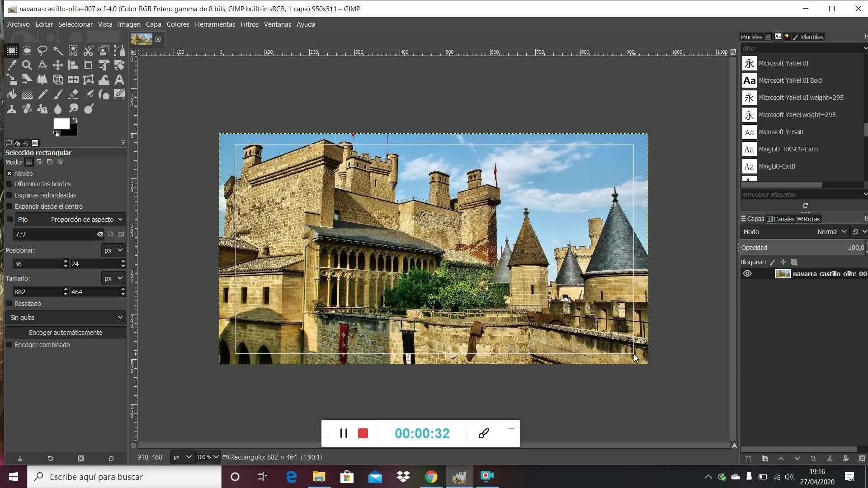Viewport: 868px width, 488px height.
Task: Activate the Crop tool
Action: click(x=89, y=65)
